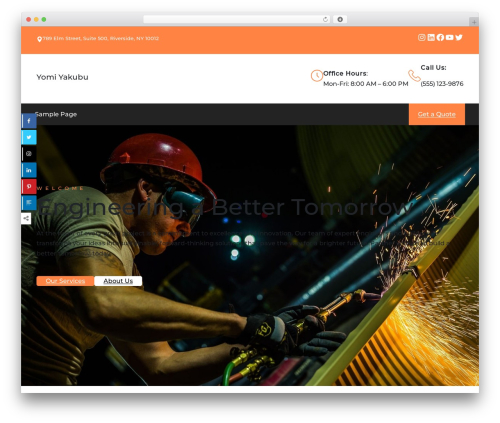Reload the page using browser refresh icon
Screen dimensions: 500x423
[325, 20]
